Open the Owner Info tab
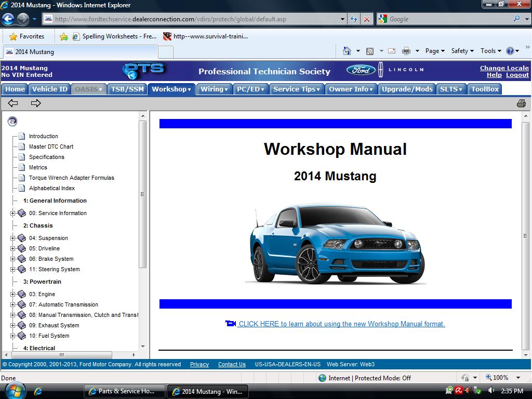The width and height of the screenshot is (532, 399). tap(351, 89)
